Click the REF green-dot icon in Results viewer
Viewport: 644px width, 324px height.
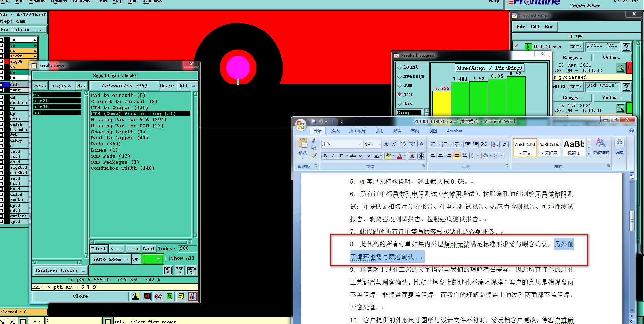click(x=180, y=270)
